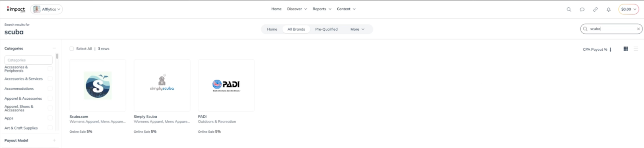This screenshot has width=644, height=148.
Task: Switch to grid view
Action: [625, 49]
